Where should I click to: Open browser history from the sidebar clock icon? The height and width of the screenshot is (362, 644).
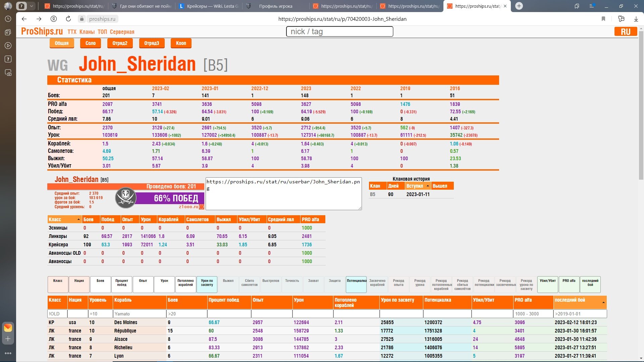[8, 19]
